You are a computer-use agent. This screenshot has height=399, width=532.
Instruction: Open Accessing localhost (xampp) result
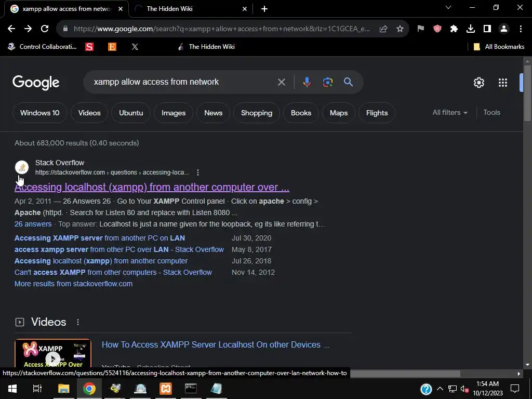coord(152,187)
